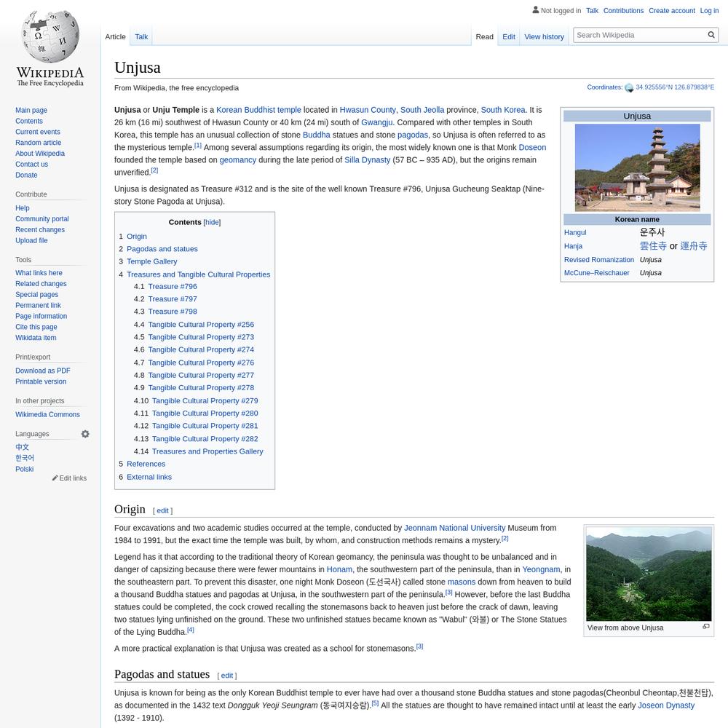Click the search magnifier icon
Viewport: 728px width, 728px height.
point(711,35)
